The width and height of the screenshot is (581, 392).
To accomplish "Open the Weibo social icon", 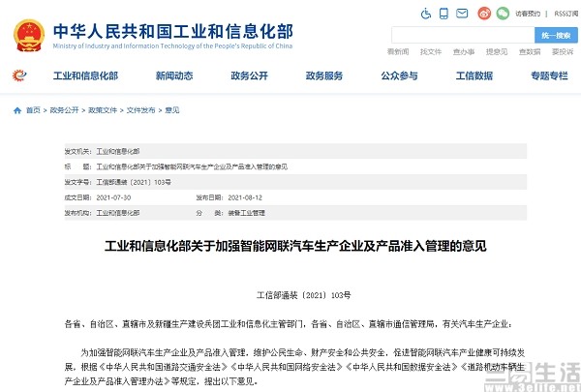I will (484, 14).
